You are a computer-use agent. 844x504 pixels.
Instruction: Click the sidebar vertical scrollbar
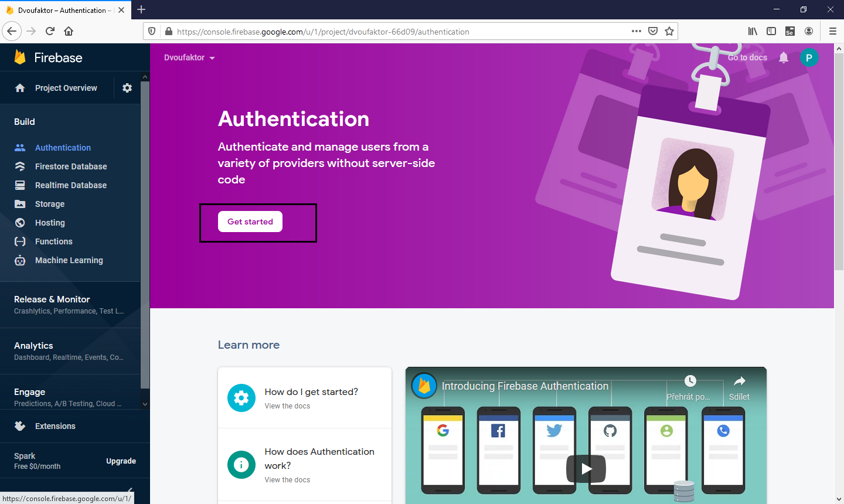coord(145,234)
